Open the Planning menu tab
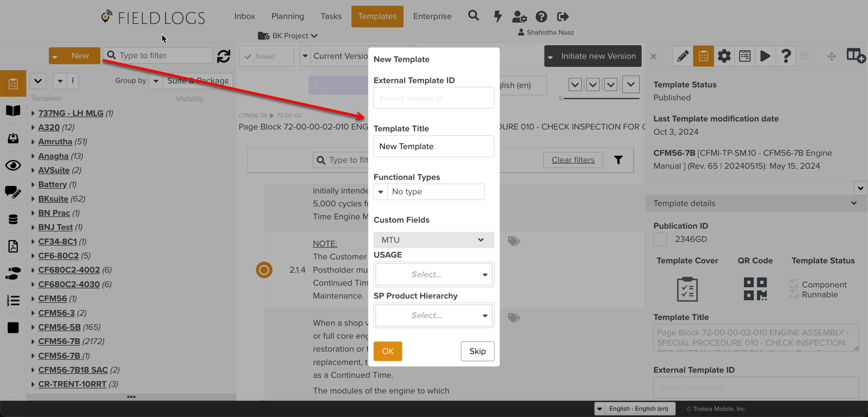Image resolution: width=868 pixels, height=417 pixels. 287,16
